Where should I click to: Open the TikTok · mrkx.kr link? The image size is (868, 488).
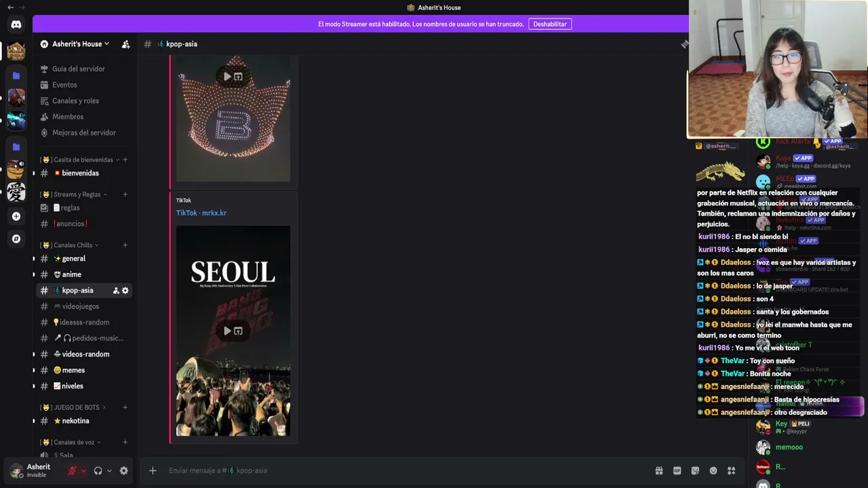click(x=201, y=213)
